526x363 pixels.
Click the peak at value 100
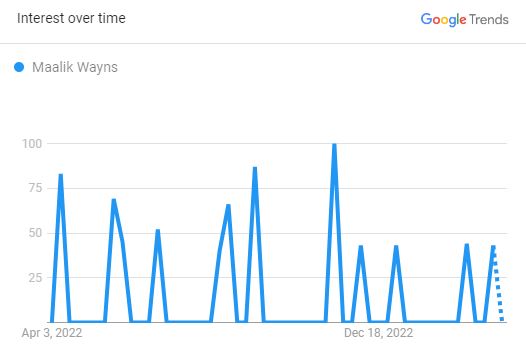tap(334, 145)
